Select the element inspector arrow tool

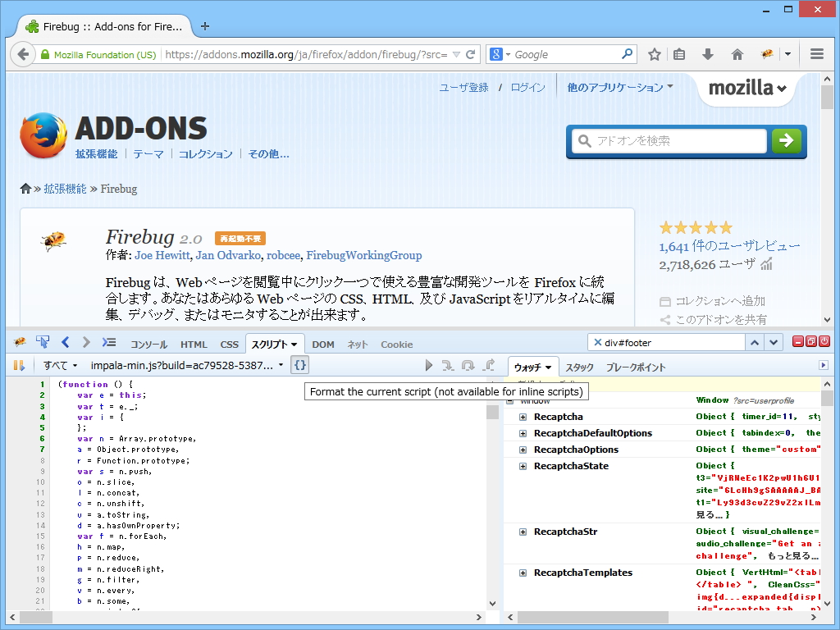click(42, 343)
